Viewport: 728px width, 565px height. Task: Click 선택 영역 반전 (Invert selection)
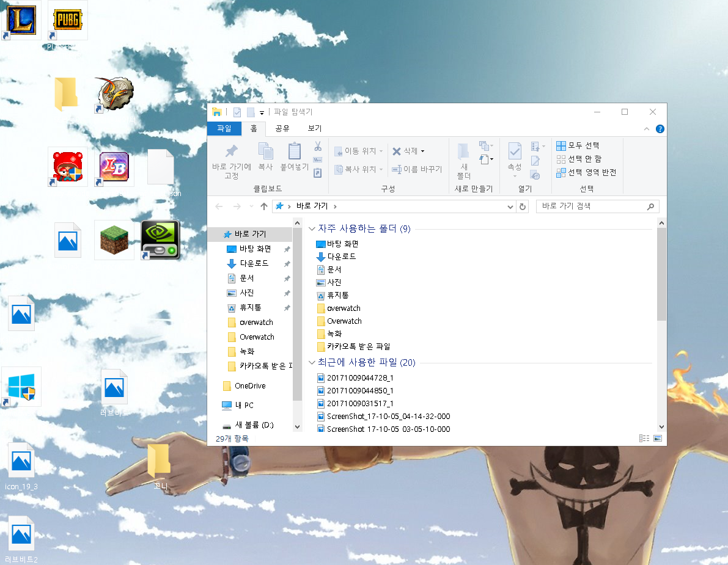pos(586,173)
